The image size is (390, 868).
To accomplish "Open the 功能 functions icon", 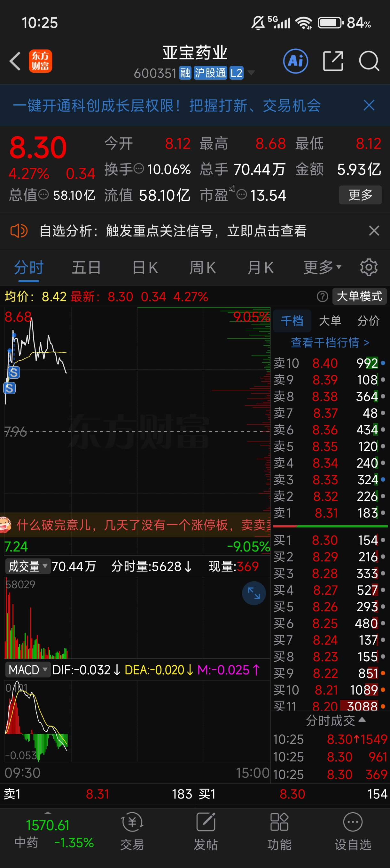I will coord(279,831).
